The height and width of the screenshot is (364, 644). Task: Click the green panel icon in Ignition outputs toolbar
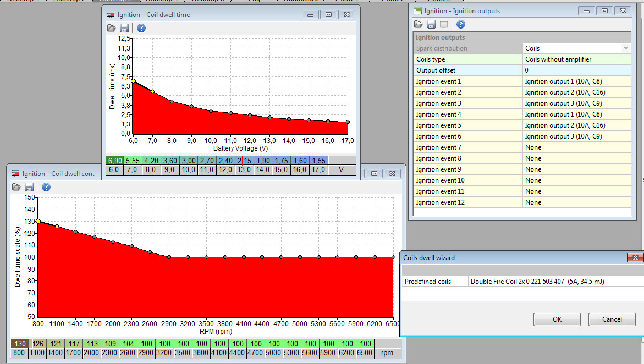point(444,24)
